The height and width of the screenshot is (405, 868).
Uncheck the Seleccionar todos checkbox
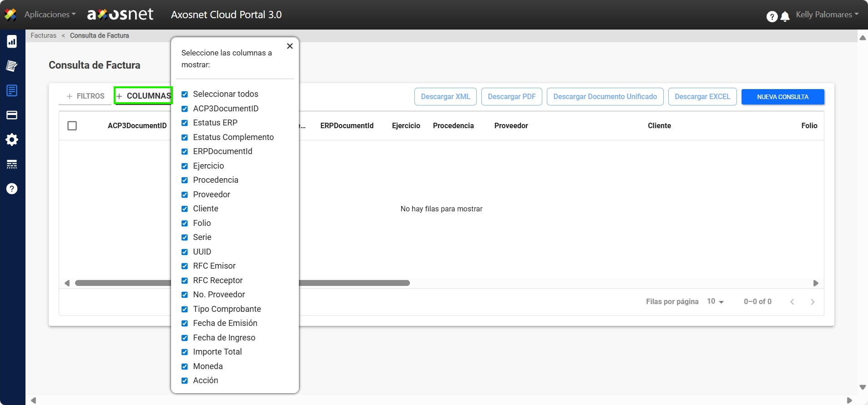(x=185, y=94)
